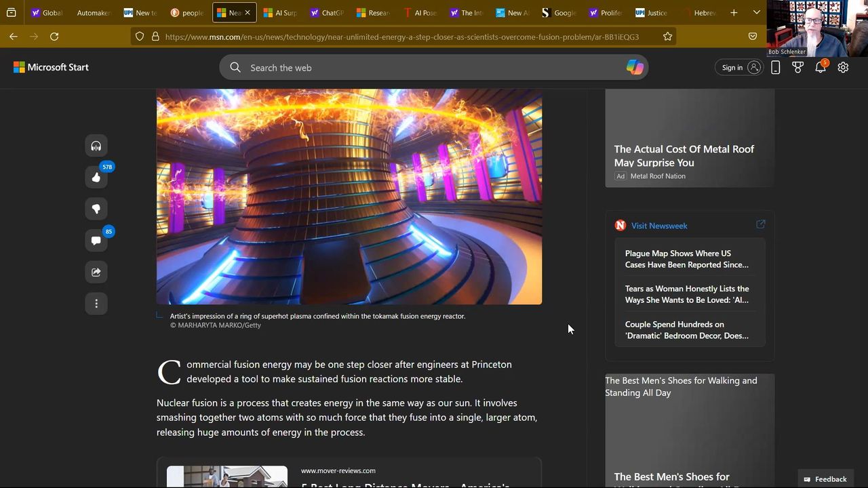The image size is (868, 488).
Task: Click the tokamak fusion reactor image
Action: coord(349,197)
